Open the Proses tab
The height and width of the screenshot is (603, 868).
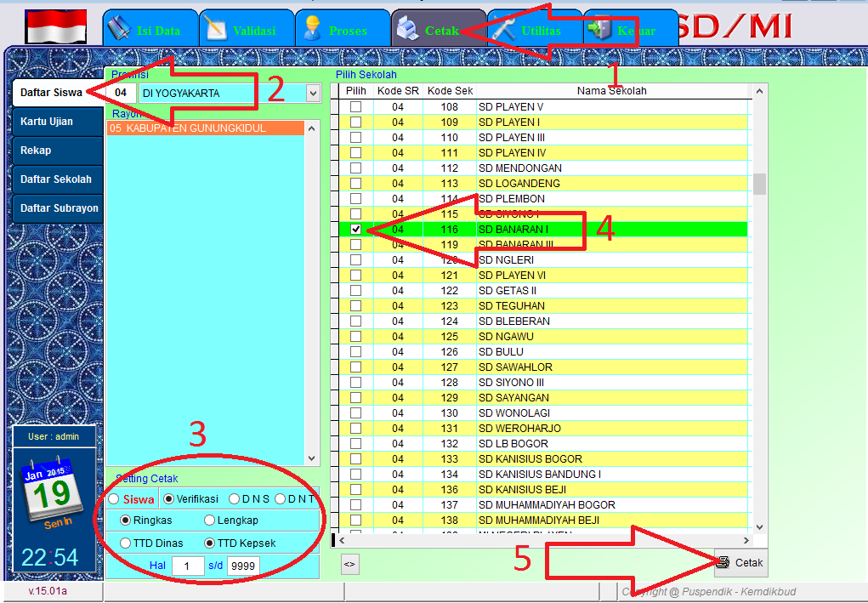[x=343, y=30]
